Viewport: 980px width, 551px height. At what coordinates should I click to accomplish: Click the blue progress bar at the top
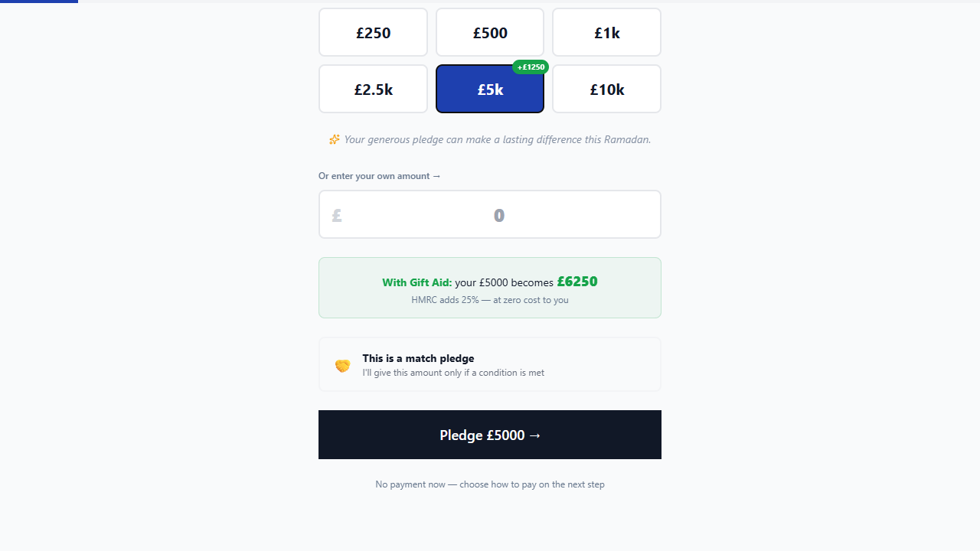(x=38, y=2)
